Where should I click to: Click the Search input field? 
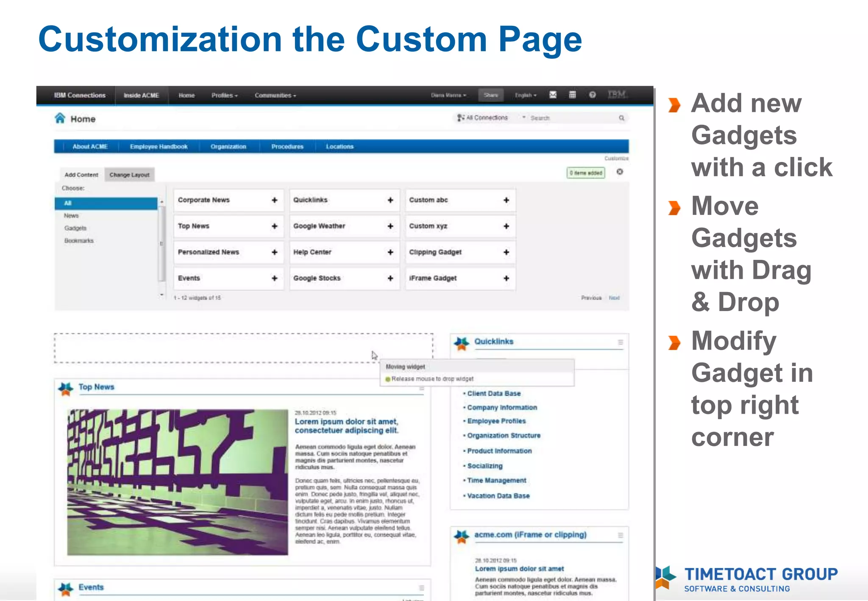tap(572, 118)
